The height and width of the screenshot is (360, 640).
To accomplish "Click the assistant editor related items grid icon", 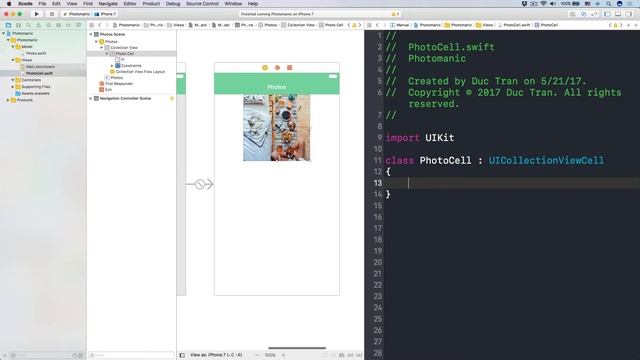I will pyautogui.click(x=369, y=25).
